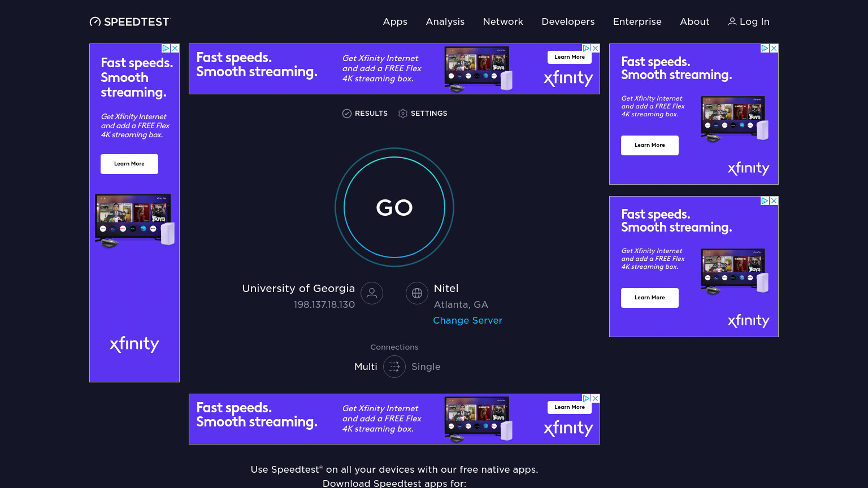Click the Connections label
Screen dimensions: 868x488
click(x=394, y=347)
